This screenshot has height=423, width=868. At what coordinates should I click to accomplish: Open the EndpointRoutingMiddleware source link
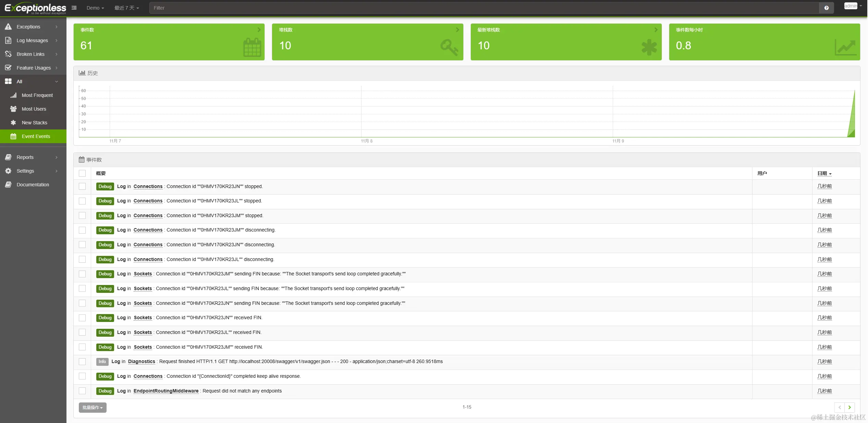[166, 391]
